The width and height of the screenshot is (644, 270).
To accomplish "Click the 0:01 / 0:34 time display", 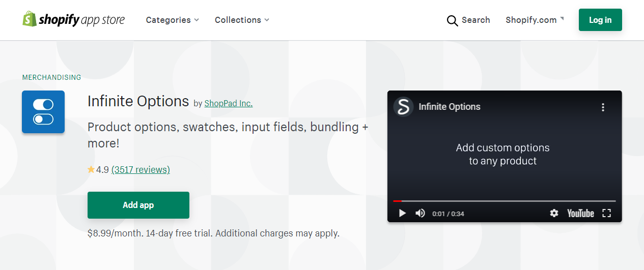I will (448, 214).
